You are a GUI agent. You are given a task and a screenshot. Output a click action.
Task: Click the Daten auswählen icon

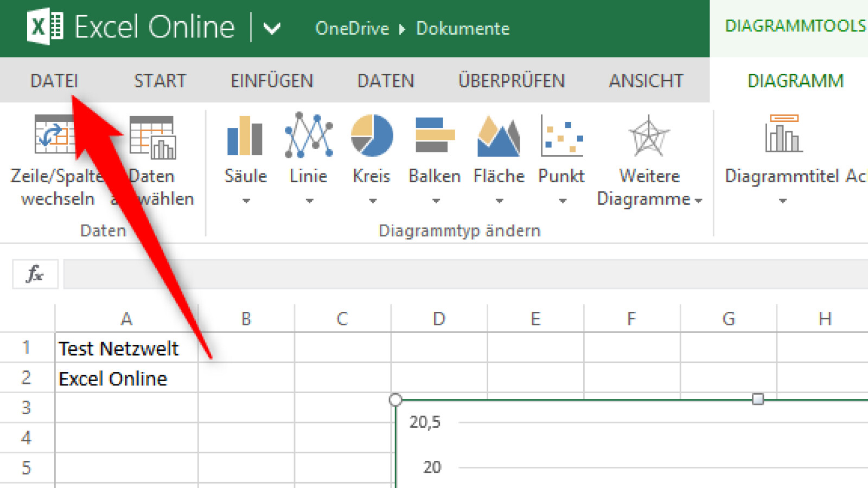(153, 138)
